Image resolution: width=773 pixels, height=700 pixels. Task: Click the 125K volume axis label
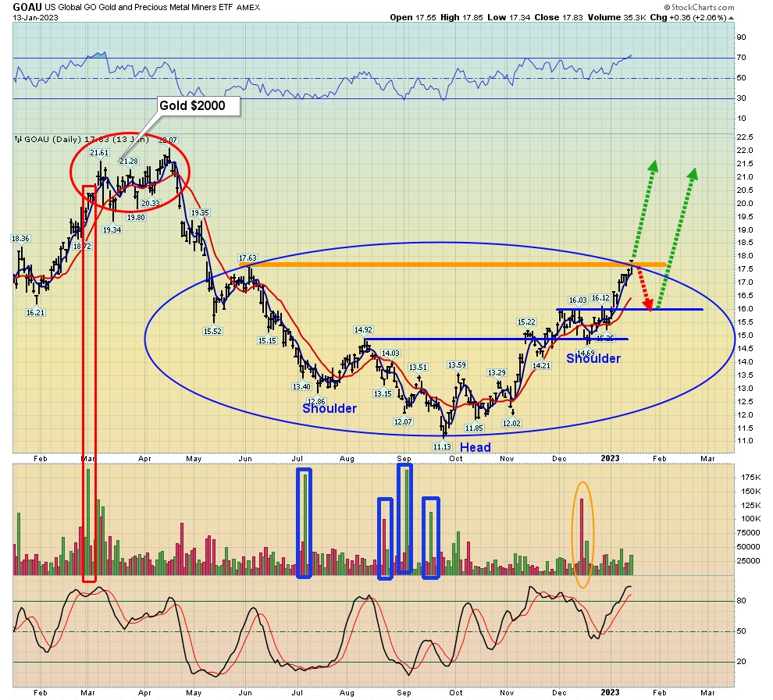pos(751,506)
